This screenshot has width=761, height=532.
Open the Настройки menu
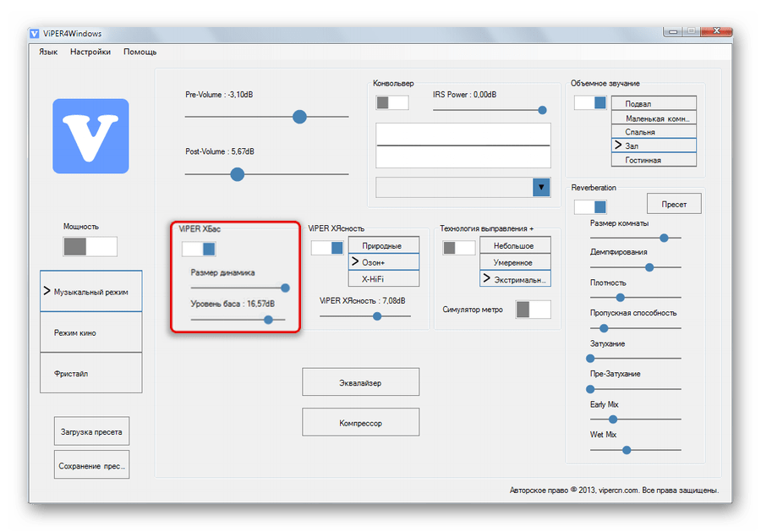coord(90,52)
